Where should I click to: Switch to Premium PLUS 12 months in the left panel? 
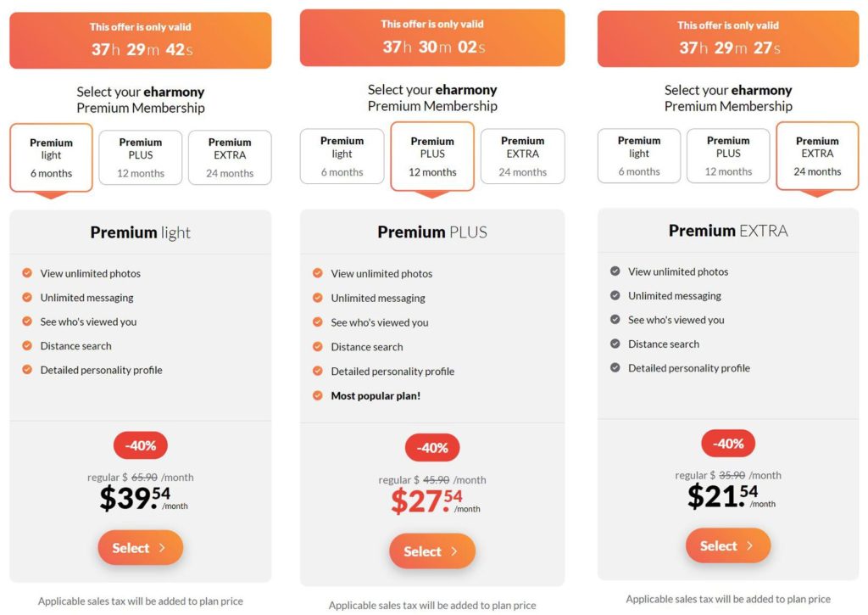click(x=141, y=158)
